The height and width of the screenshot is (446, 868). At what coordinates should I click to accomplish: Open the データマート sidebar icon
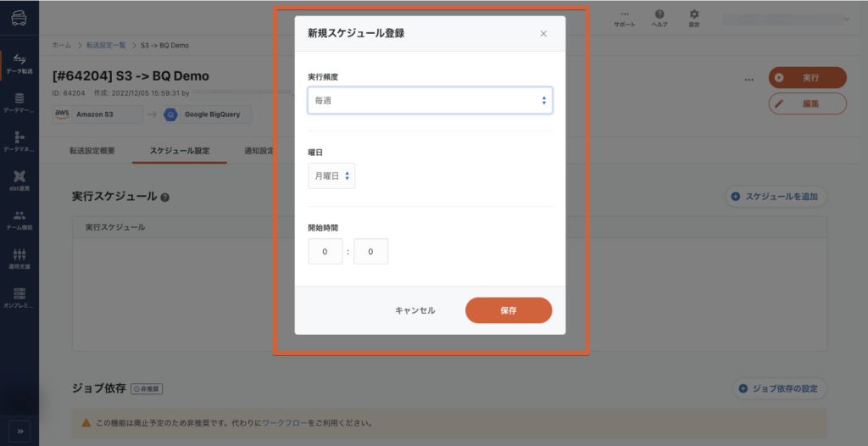tap(19, 103)
